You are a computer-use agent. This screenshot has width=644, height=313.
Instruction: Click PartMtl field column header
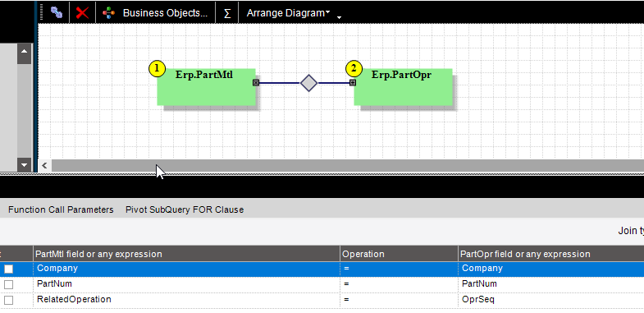186,254
